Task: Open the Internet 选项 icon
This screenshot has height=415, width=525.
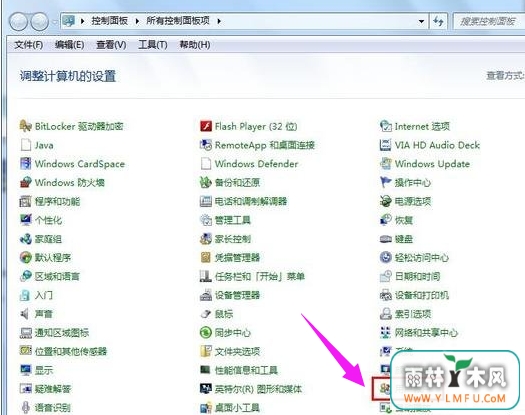Action: (x=386, y=126)
